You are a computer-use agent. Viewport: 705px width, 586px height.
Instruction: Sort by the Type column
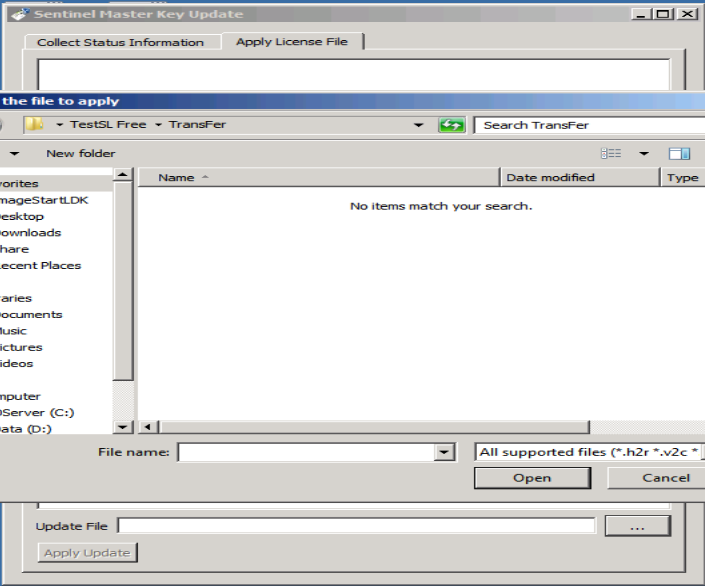[683, 177]
